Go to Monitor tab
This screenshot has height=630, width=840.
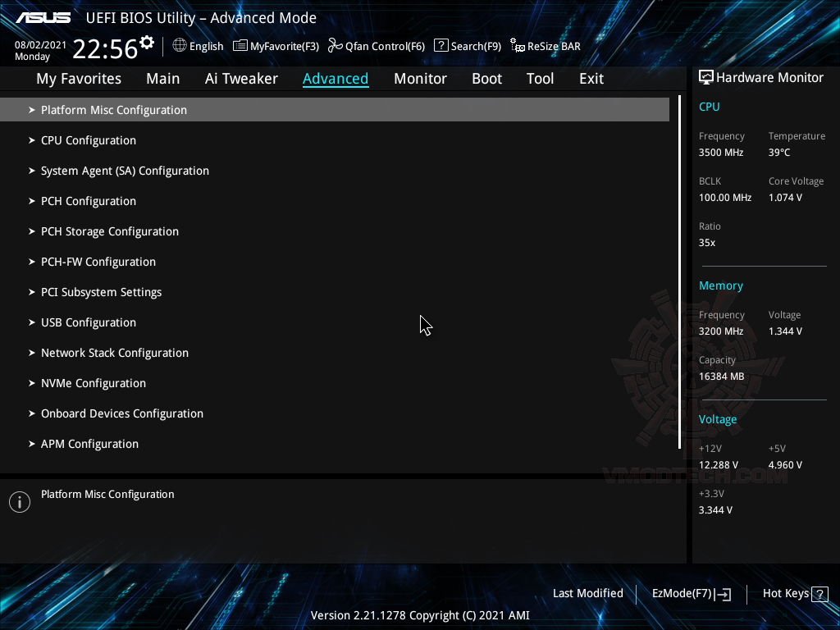click(421, 79)
